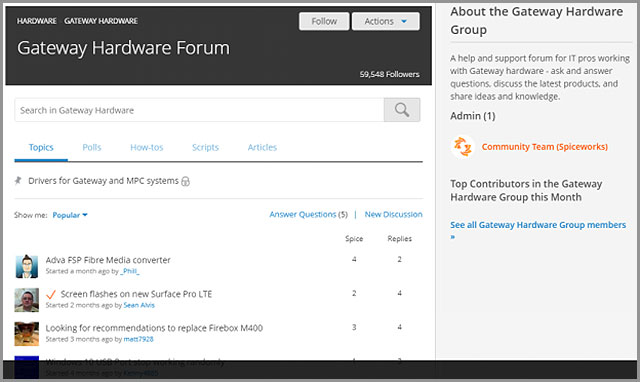This screenshot has width=640, height=382.
Task: See all Gateway Hardware Group members
Action: [x=538, y=230]
